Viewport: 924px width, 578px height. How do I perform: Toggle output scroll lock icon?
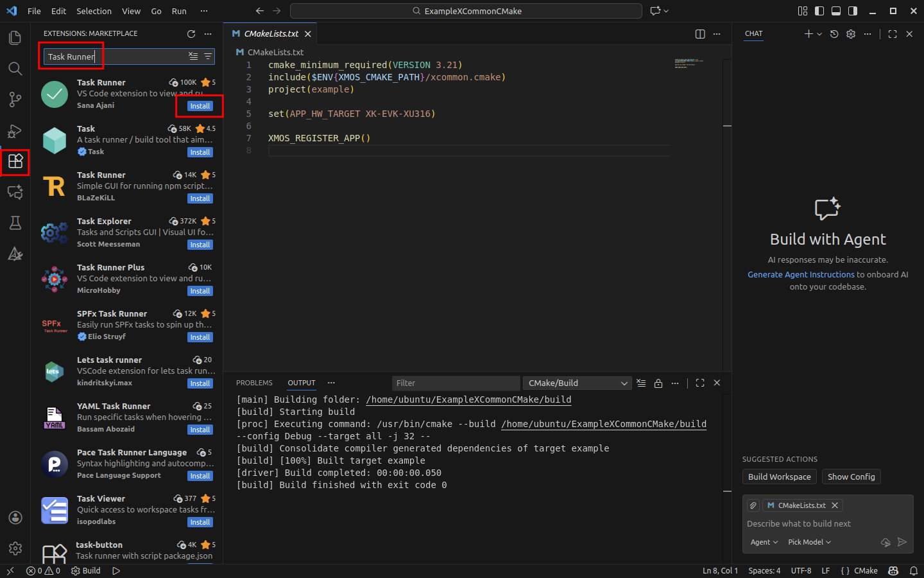pyautogui.click(x=658, y=383)
